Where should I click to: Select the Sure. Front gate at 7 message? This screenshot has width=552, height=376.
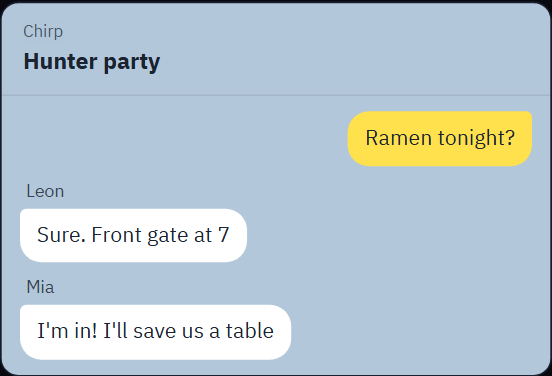133,235
